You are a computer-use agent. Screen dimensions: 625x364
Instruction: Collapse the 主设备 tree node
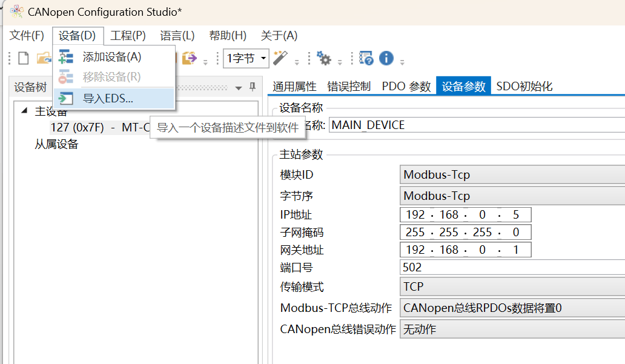coord(24,110)
